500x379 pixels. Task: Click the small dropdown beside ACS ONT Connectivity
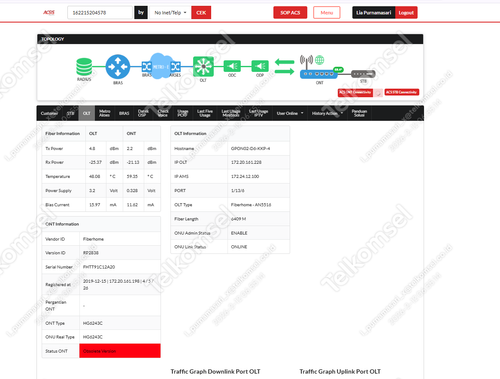pos(378,93)
